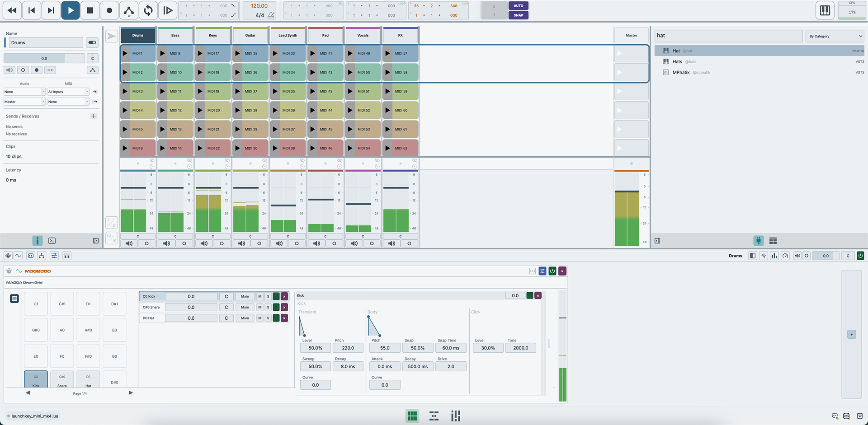Click the Drums track name field
This screenshot has width=868, height=425.
point(46,42)
